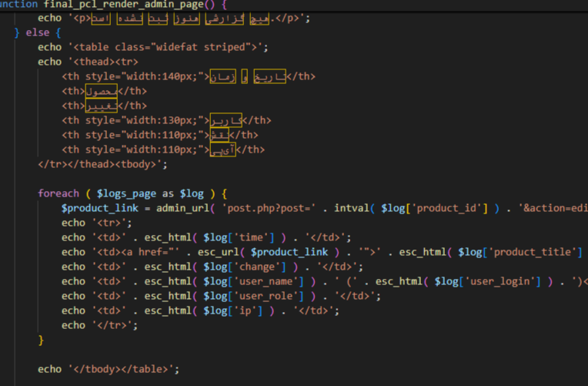Click the $log['product_title'] expression
The width and height of the screenshot is (588, 386).
(520, 253)
